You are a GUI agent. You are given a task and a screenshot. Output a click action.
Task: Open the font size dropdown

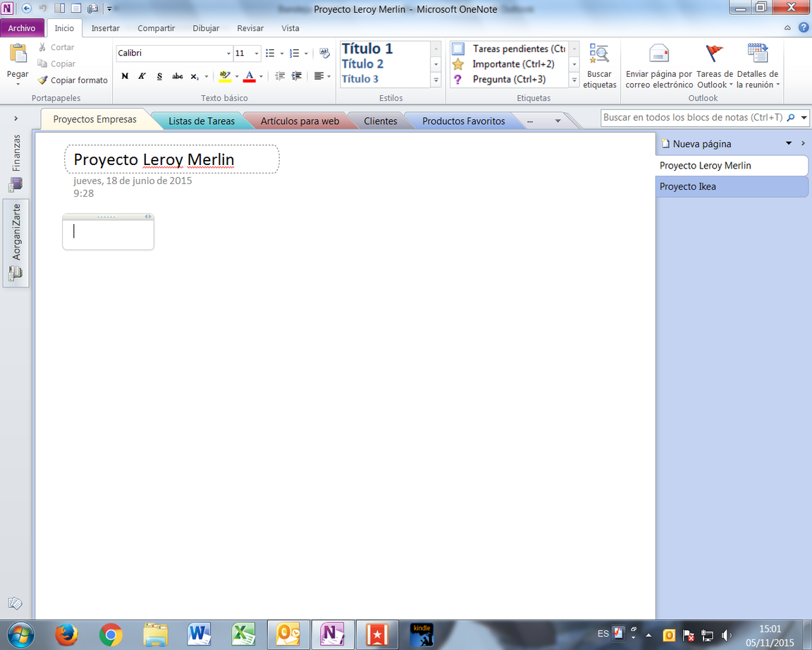257,53
